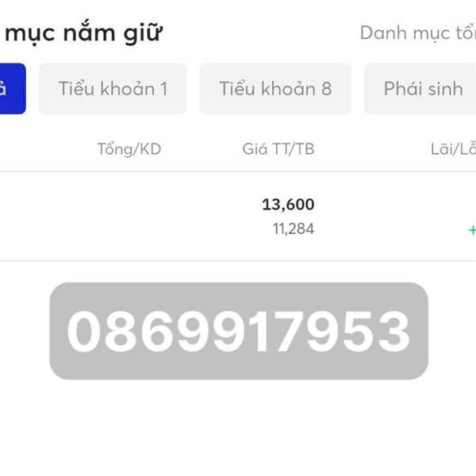Click the mục nắm giữ heading

84,33
